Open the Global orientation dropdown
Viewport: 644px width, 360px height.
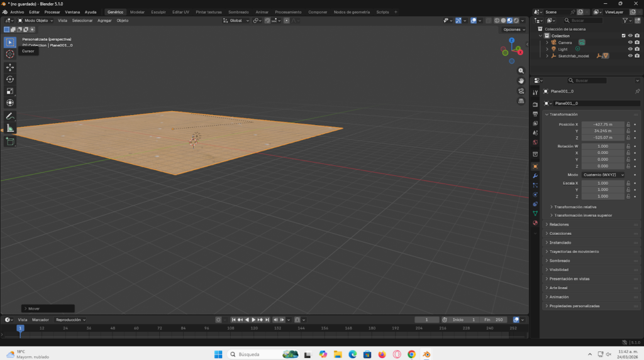point(236,21)
